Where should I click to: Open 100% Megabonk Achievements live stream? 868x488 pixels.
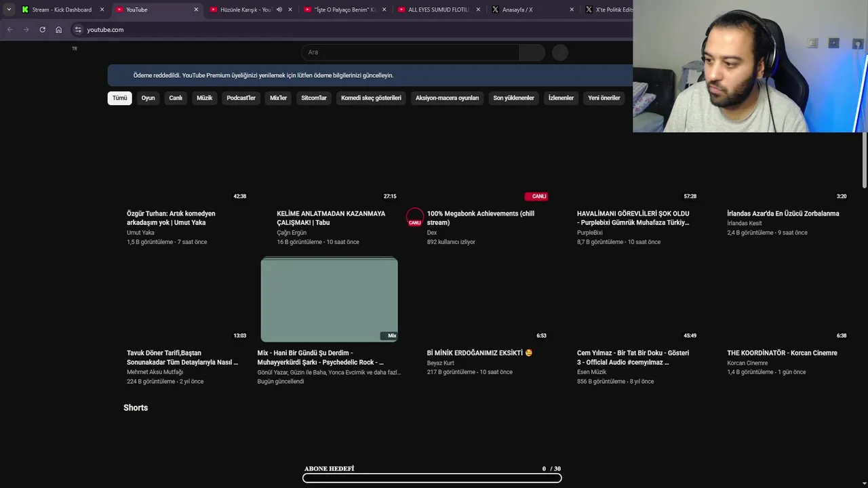(x=481, y=218)
